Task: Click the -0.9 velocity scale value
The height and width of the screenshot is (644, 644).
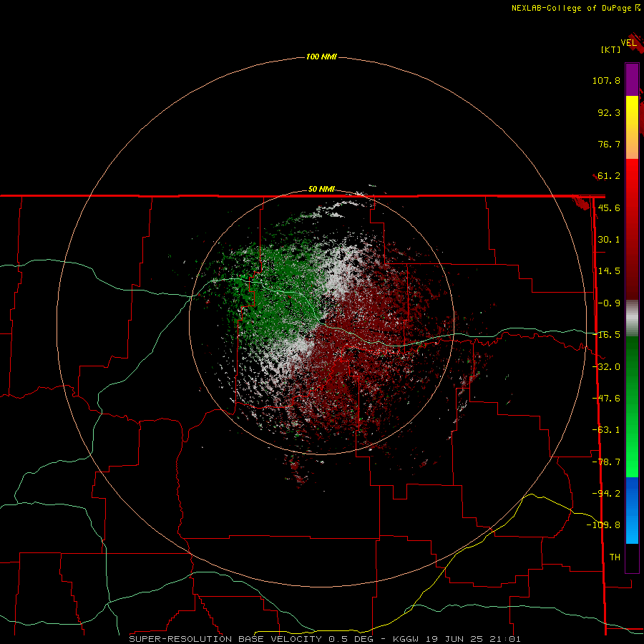Action: click(609, 303)
